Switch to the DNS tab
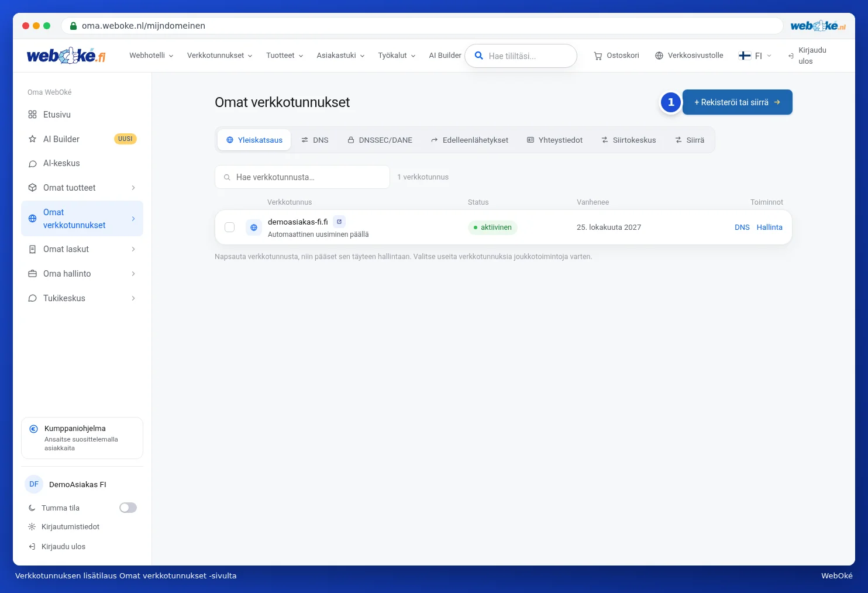Screen dimensions: 868x593 tap(315, 140)
